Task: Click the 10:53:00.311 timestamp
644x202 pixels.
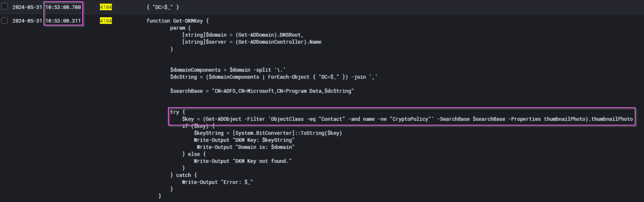Action: pos(63,21)
